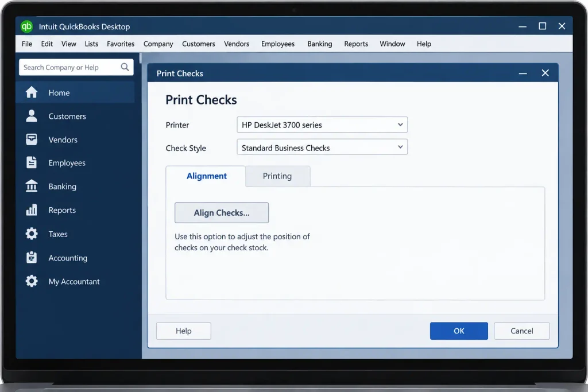This screenshot has height=392, width=588.
Task: Click the Cancel button
Action: (x=521, y=331)
